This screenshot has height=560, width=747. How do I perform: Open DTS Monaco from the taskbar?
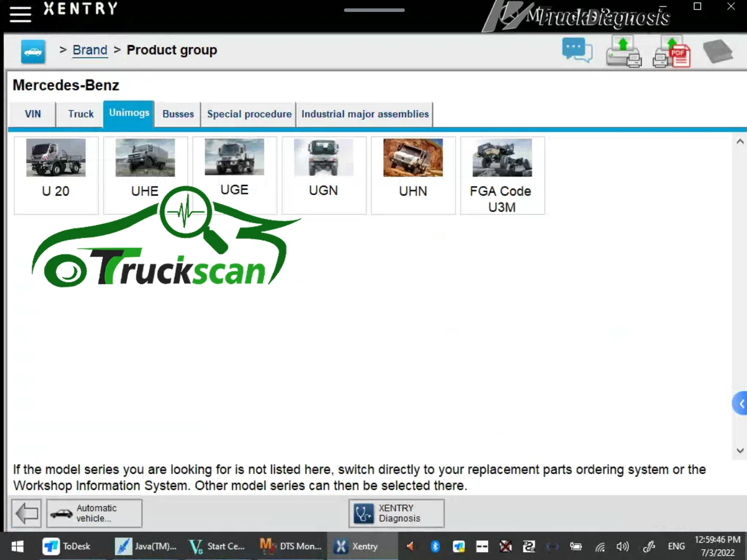click(291, 546)
